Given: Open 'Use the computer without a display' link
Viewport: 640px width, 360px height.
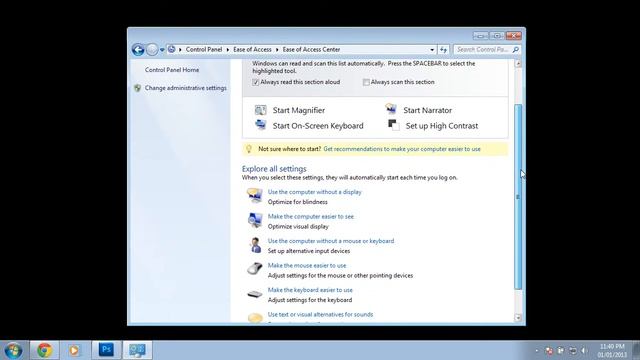Looking at the screenshot, I should coord(314,192).
